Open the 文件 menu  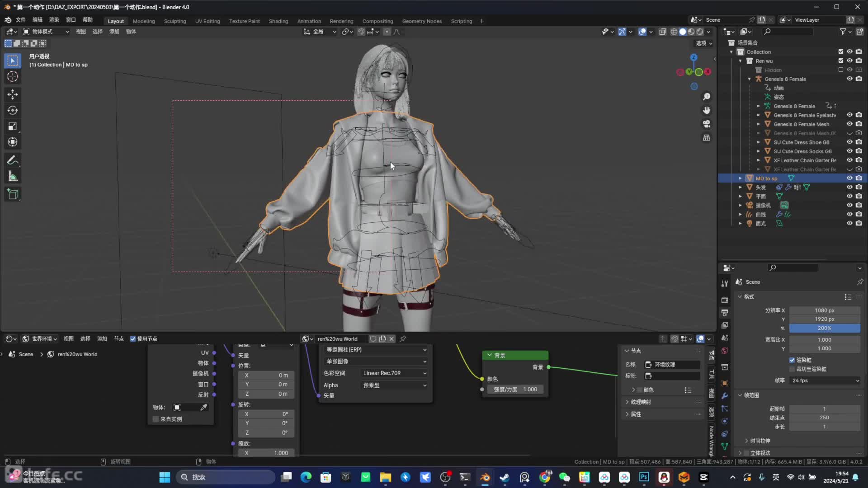tap(21, 20)
